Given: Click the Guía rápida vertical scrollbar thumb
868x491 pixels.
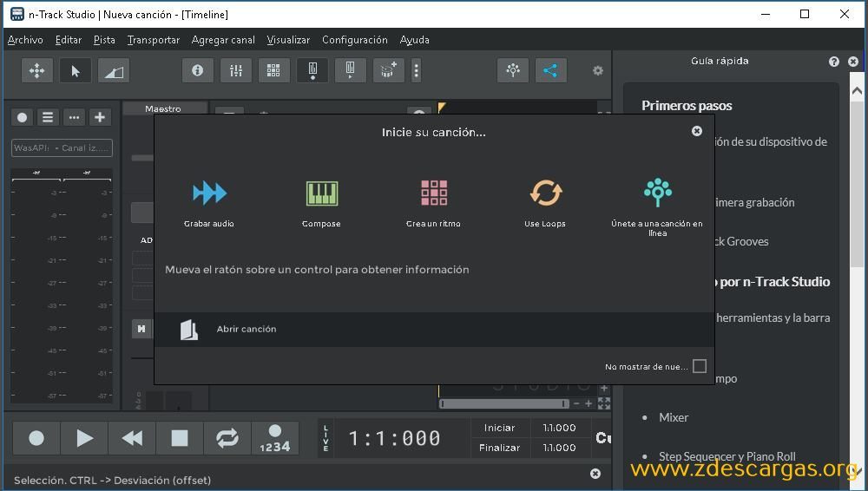Looking at the screenshot, I should pos(857,183).
